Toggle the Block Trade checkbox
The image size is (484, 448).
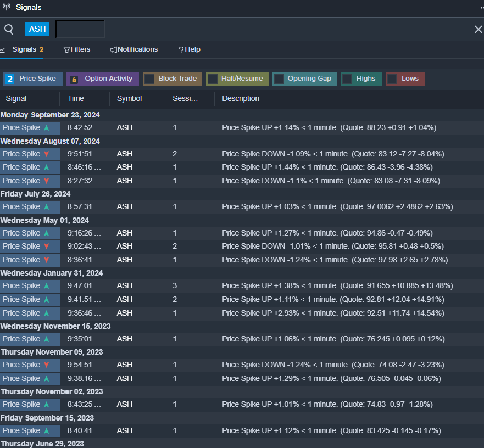[149, 79]
